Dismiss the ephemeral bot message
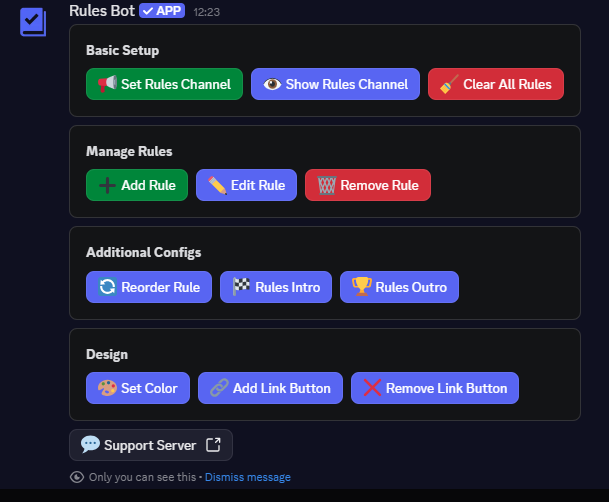Viewport: 609px width, 502px height. (x=247, y=477)
